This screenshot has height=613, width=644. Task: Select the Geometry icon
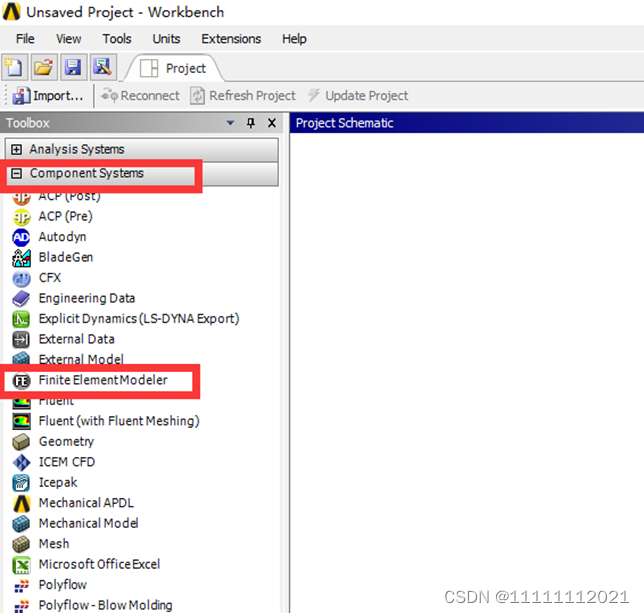(x=21, y=442)
